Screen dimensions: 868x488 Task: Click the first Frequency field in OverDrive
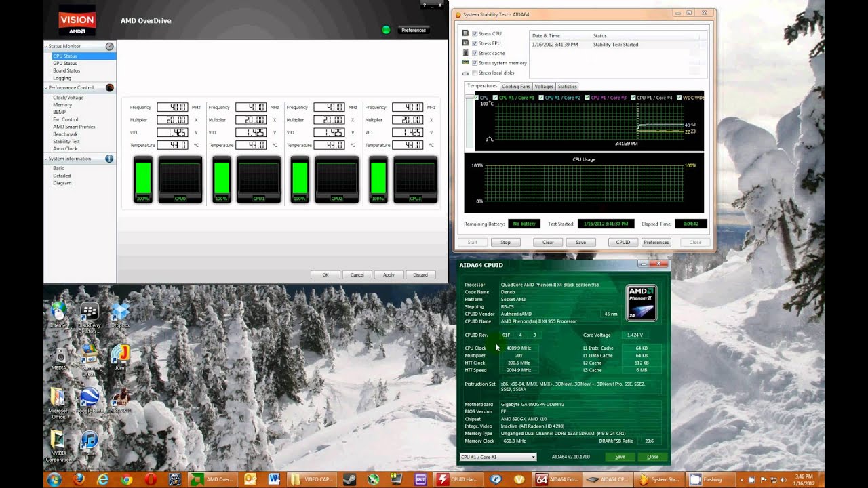pyautogui.click(x=172, y=107)
